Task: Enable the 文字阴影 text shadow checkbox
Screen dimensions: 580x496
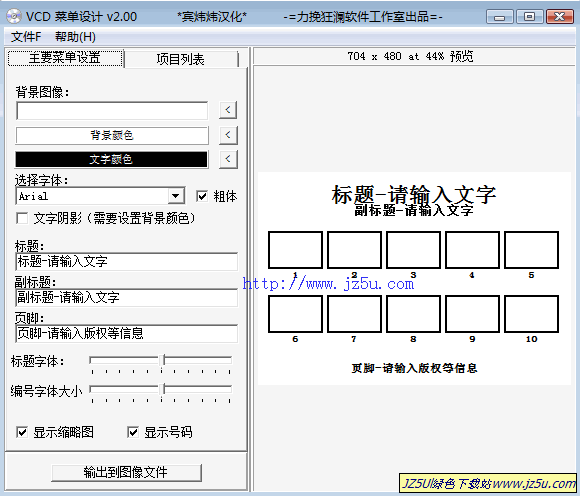Action: (x=22, y=218)
